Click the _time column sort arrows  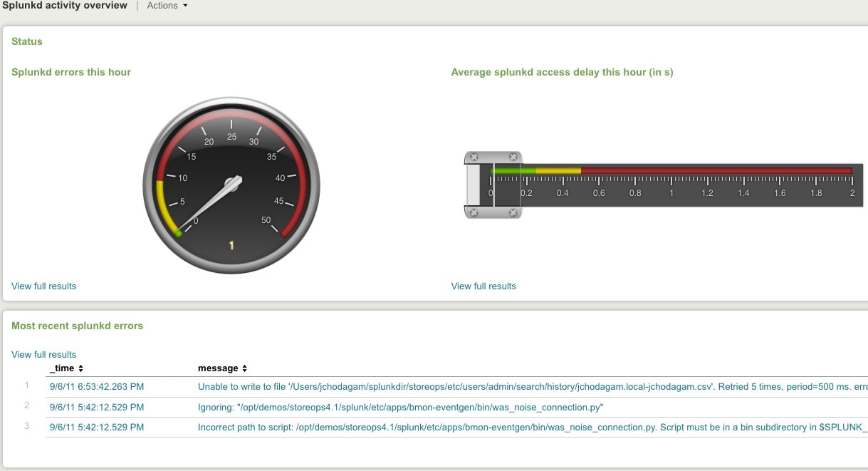(80, 368)
